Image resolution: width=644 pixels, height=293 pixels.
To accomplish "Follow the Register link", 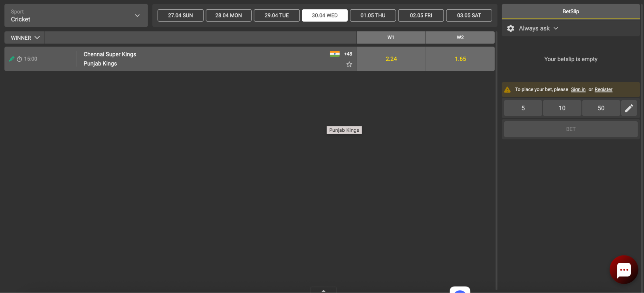I will click(x=603, y=90).
